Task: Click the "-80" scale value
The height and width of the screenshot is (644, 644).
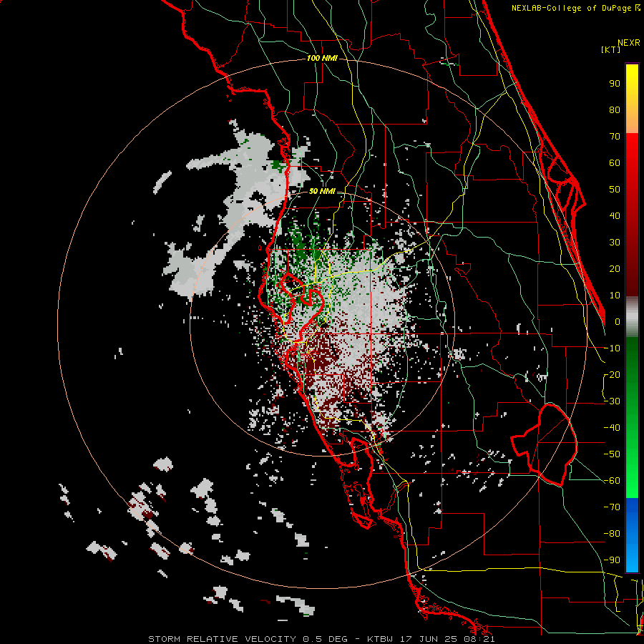Action: (x=612, y=534)
